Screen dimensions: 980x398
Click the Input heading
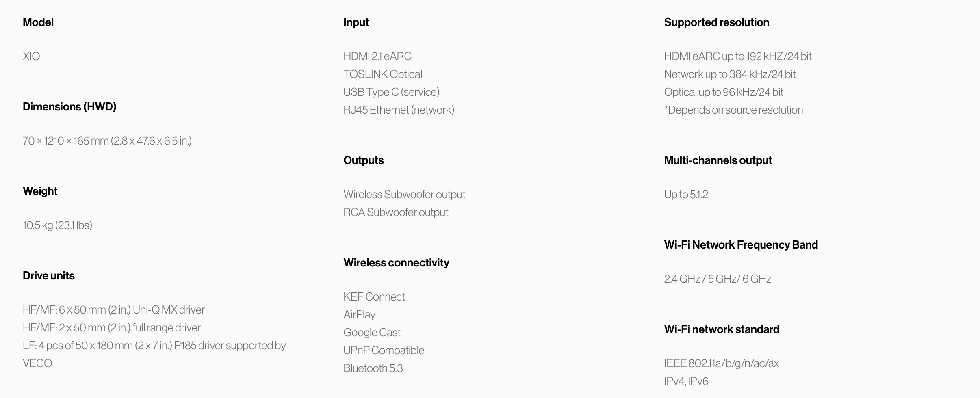click(x=356, y=22)
